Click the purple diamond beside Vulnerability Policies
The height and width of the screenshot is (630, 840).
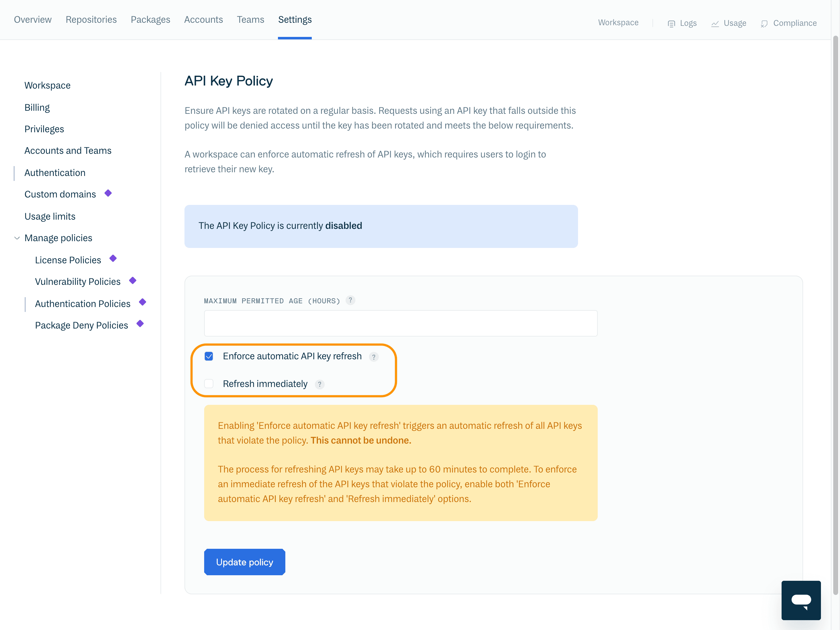[132, 281]
